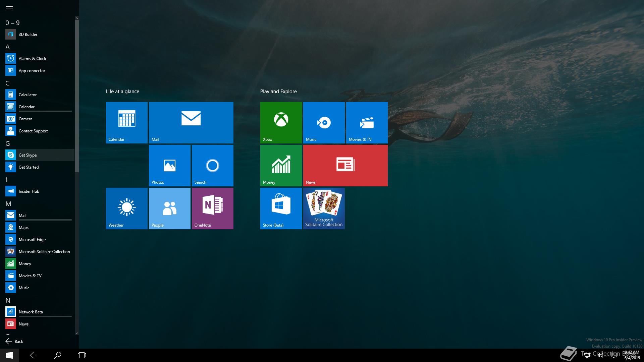The image size is (644, 362).
Task: Launch Alarms & Clock app
Action: click(x=40, y=58)
